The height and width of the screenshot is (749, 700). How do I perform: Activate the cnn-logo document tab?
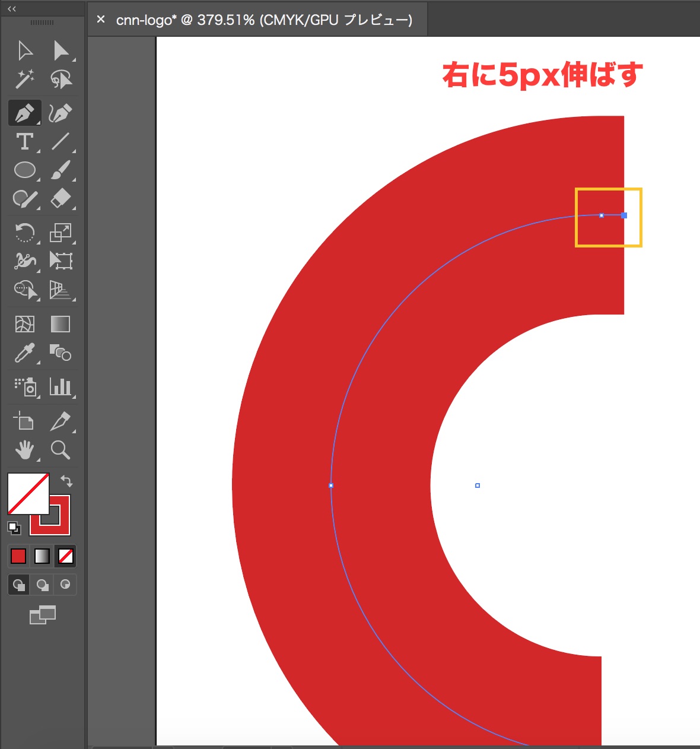click(x=264, y=20)
